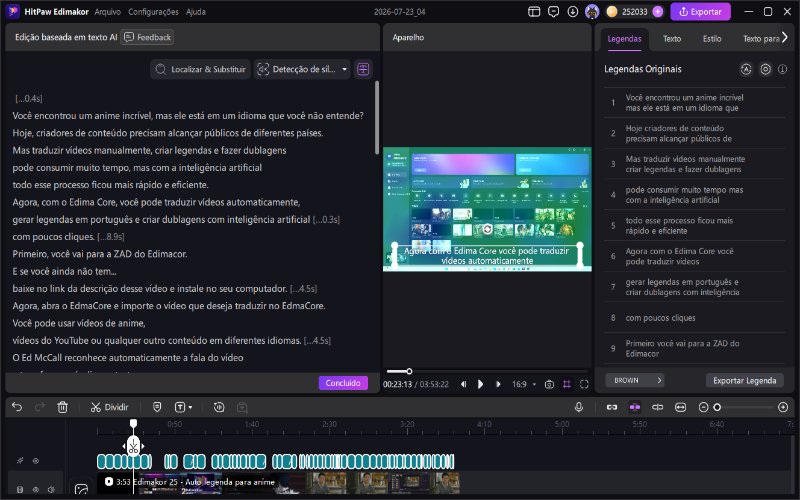The width and height of the screenshot is (800, 500).
Task: Play the video preview
Action: click(x=480, y=384)
